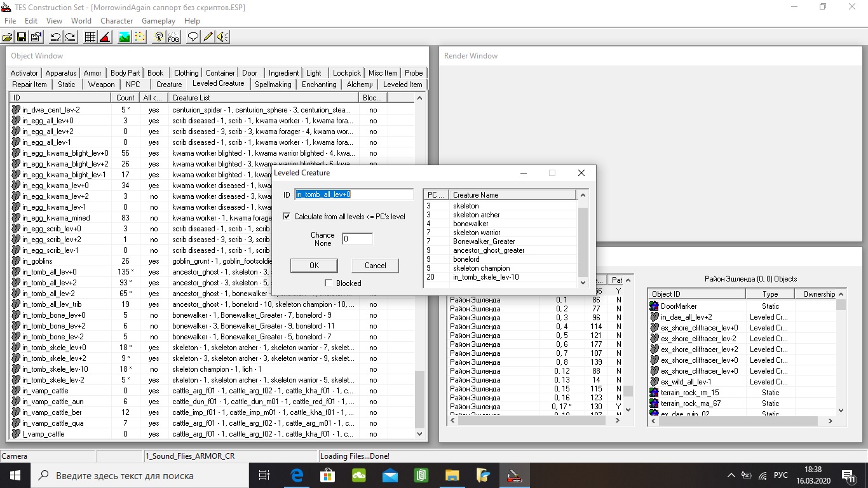Sort by the Creature List column header
The height and width of the screenshot is (488, 868).
point(263,98)
